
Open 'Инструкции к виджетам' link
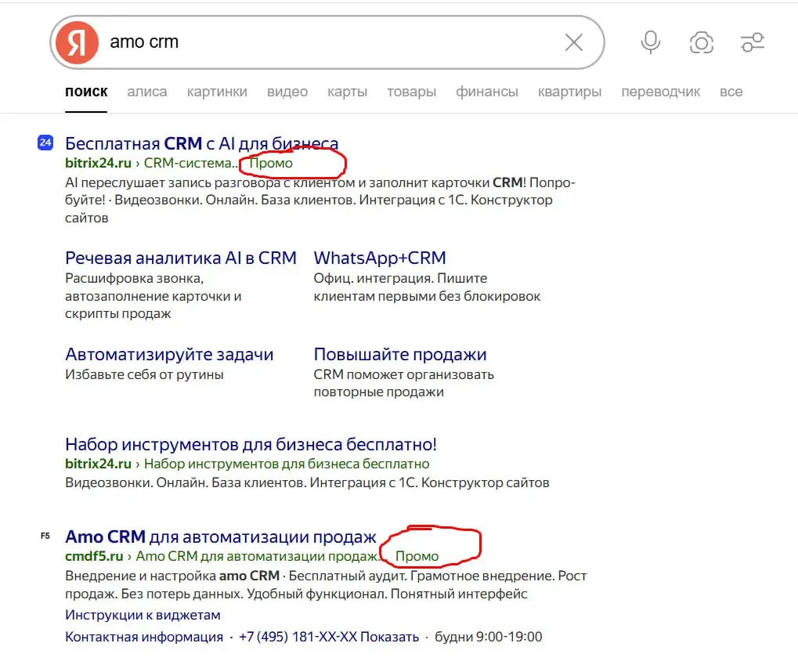[x=143, y=615]
